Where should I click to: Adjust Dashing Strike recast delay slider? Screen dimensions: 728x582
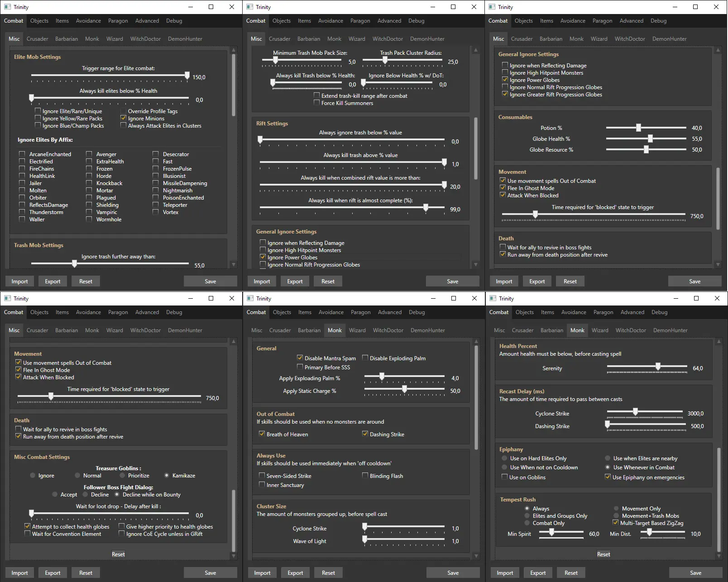click(645, 425)
